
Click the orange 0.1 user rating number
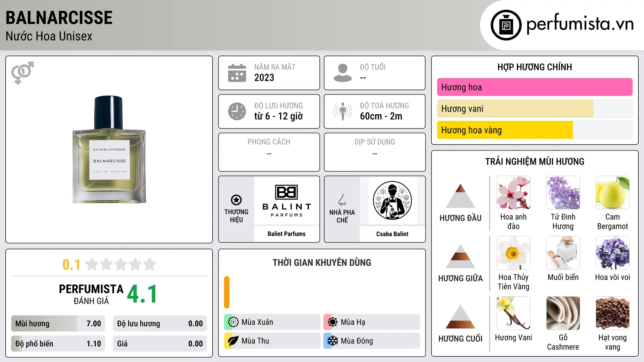(x=71, y=265)
